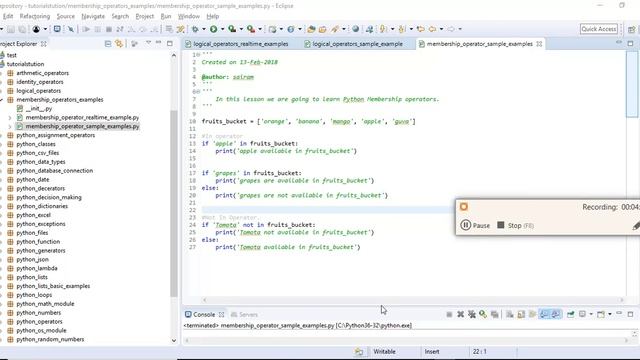This screenshot has height=360, width=640.
Task: Click the Pin Console icon
Action: (x=571, y=314)
